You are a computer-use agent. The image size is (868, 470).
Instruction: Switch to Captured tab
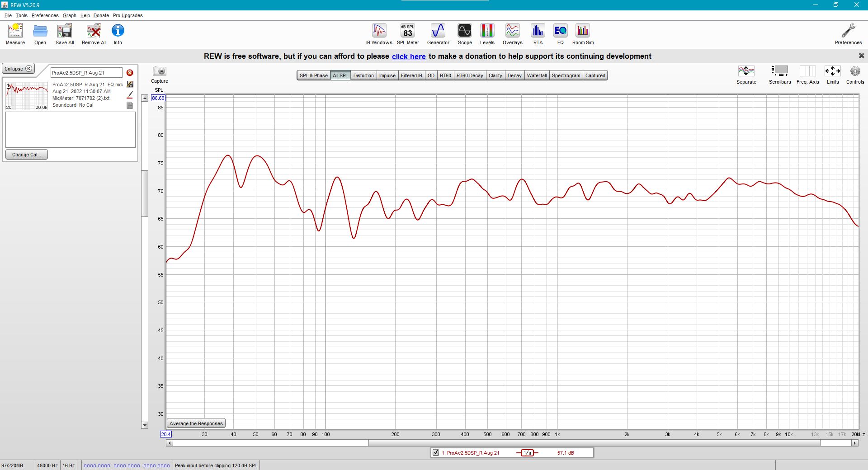click(595, 75)
